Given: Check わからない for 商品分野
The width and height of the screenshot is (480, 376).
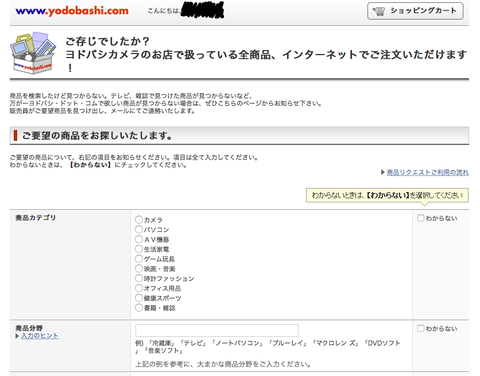Looking at the screenshot, I should pos(421,328).
